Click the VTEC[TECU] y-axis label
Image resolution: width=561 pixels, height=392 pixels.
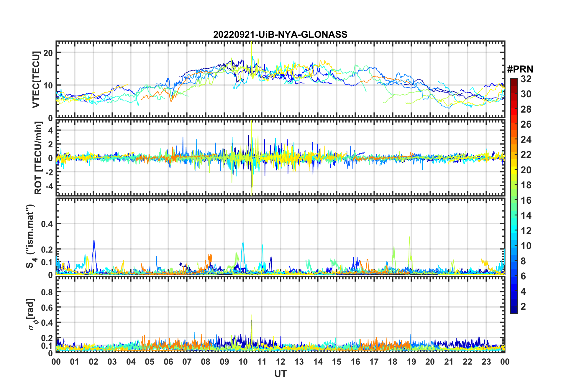tap(36, 80)
